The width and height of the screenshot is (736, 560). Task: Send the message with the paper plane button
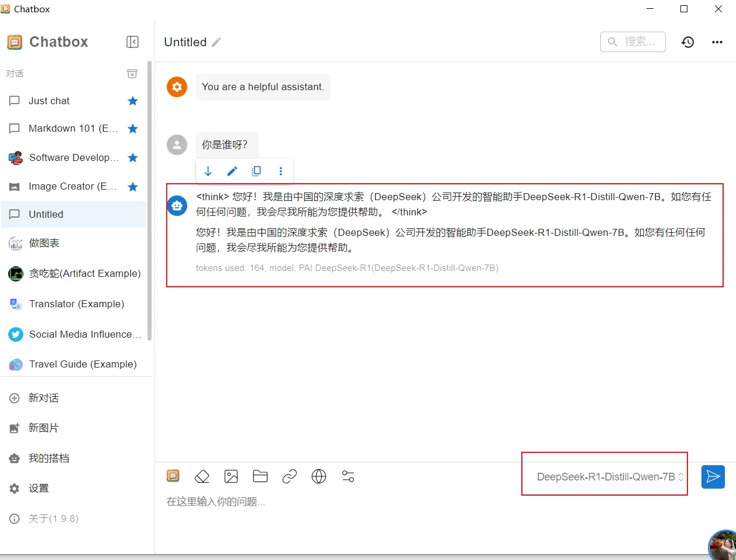tap(713, 476)
